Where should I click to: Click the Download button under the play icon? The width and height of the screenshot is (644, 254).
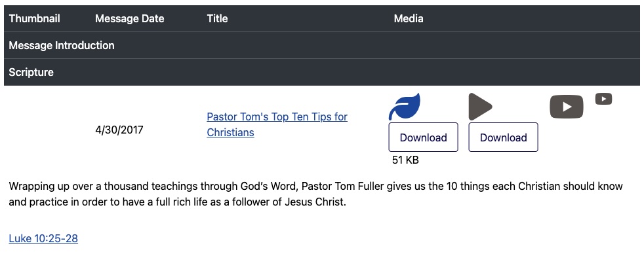pos(503,137)
